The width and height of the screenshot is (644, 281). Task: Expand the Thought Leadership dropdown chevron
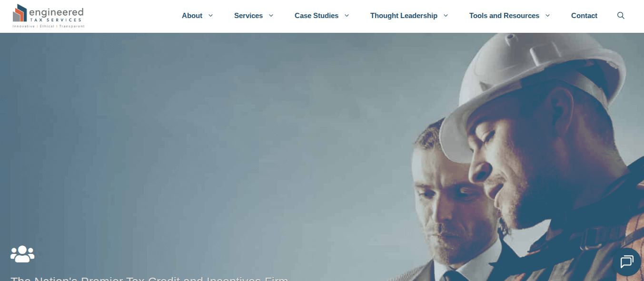point(446,15)
